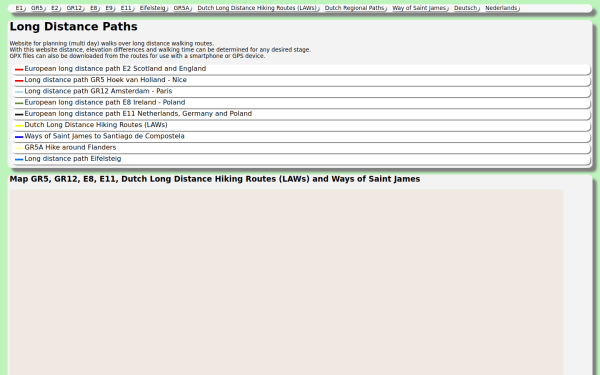The width and height of the screenshot is (600, 375).
Task: Open European long distance path E11 link
Action: 138,114
